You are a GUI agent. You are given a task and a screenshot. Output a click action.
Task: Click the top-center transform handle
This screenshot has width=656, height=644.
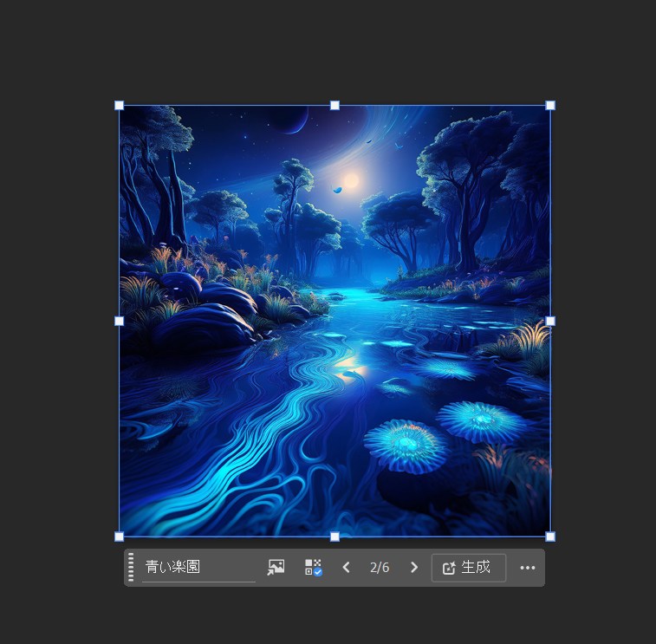point(334,106)
